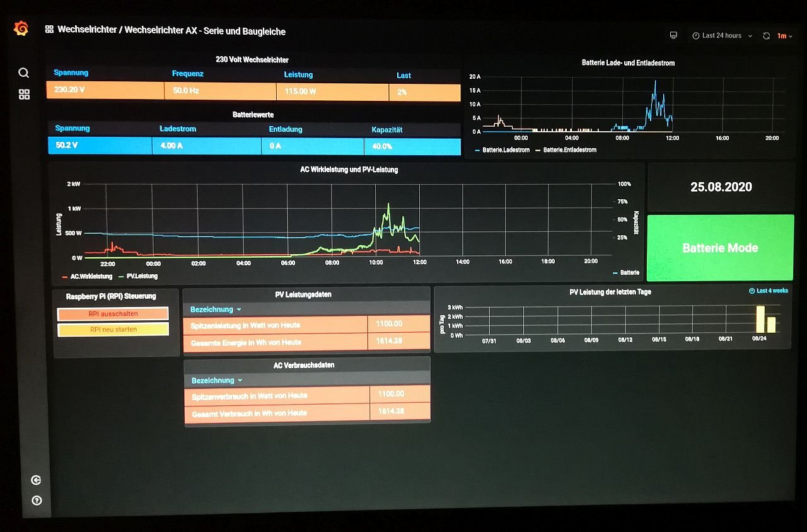Open the help question mark icon
The height and width of the screenshot is (532, 807).
[x=37, y=500]
